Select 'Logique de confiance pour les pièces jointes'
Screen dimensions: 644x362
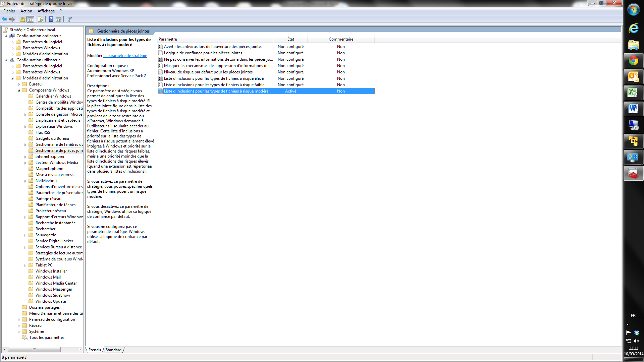tap(203, 53)
